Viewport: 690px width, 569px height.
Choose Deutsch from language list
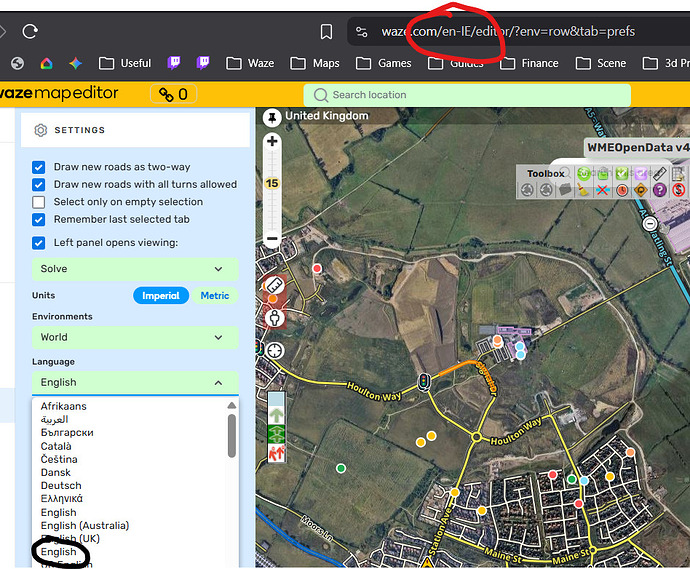(x=61, y=486)
